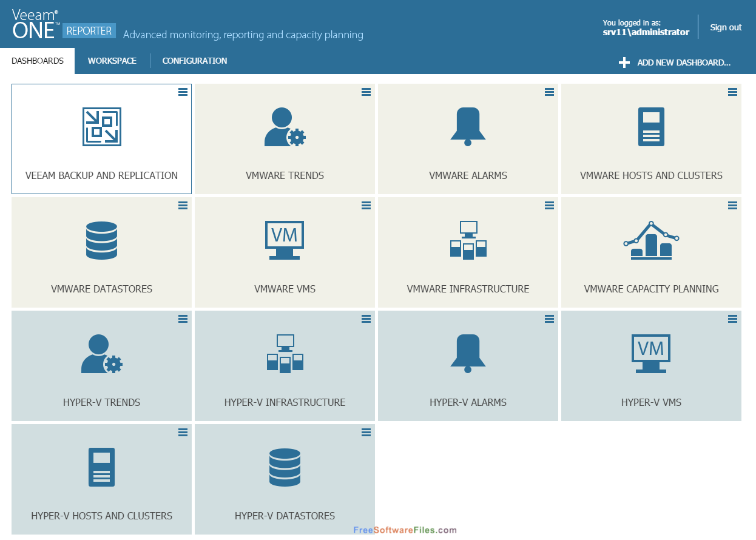Open the Hyper-V Infrastructure network icon

(x=285, y=354)
